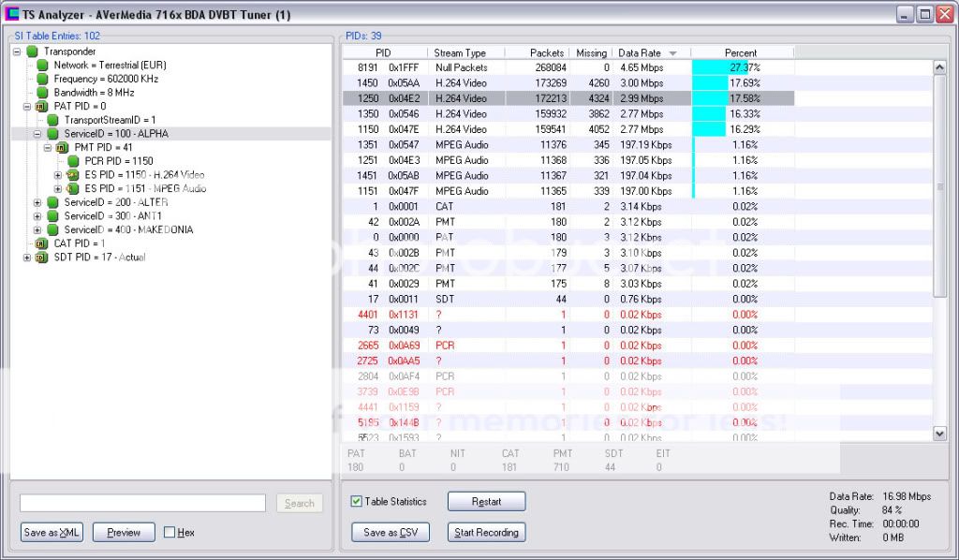Open the Preview button
Viewport: 959px width, 560px height.
pyautogui.click(x=124, y=533)
